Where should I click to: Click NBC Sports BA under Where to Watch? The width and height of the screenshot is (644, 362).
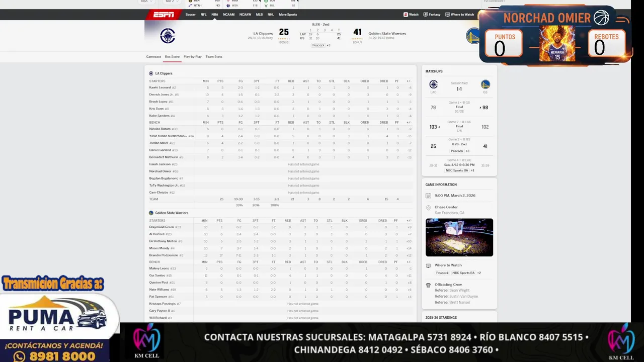(463, 273)
